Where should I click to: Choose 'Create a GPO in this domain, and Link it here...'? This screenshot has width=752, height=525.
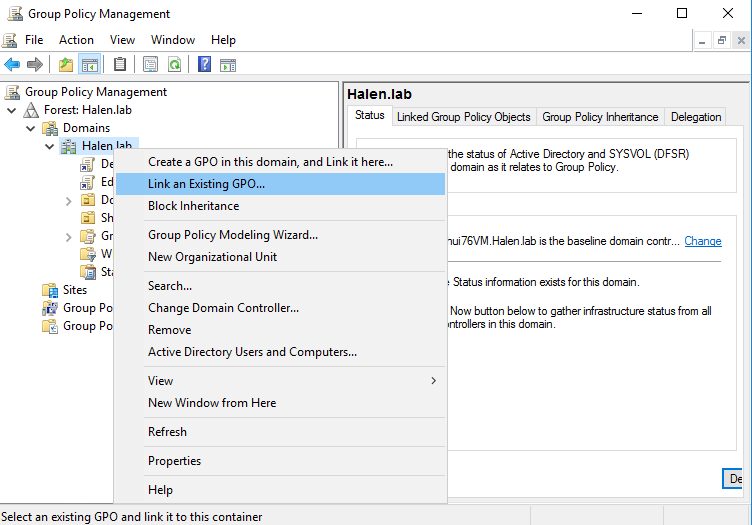coord(281,162)
